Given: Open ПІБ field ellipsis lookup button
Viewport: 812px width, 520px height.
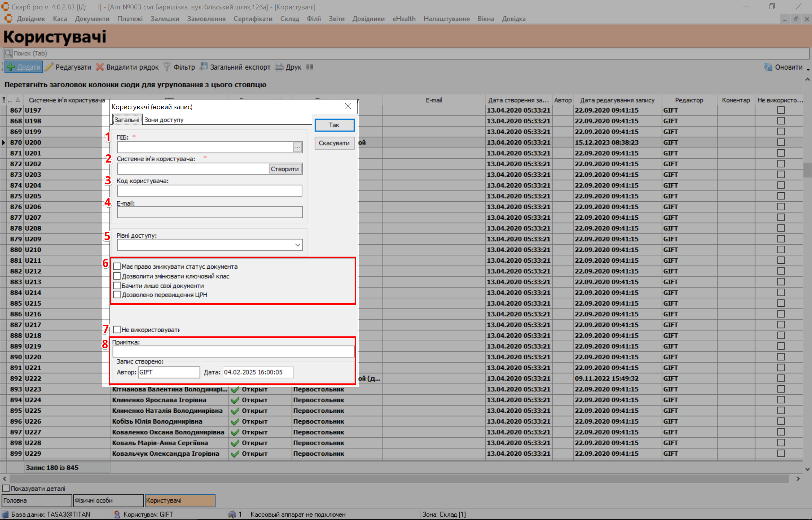Looking at the screenshot, I should pos(297,147).
